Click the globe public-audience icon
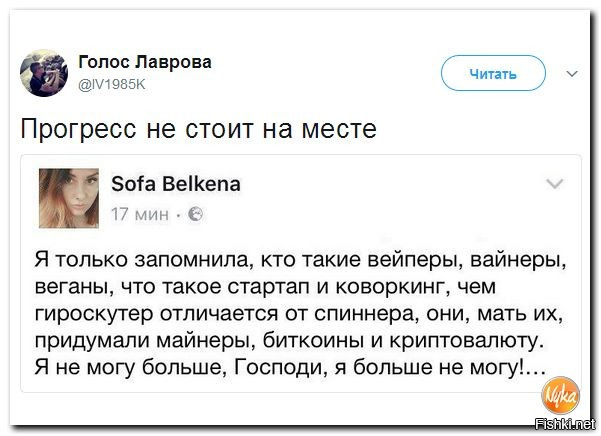 195,215
